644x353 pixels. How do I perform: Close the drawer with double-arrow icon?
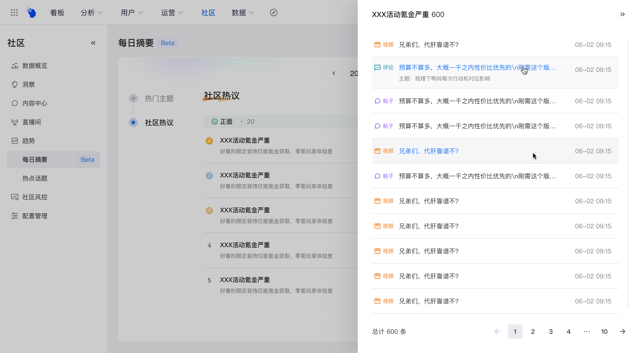pyautogui.click(x=622, y=15)
